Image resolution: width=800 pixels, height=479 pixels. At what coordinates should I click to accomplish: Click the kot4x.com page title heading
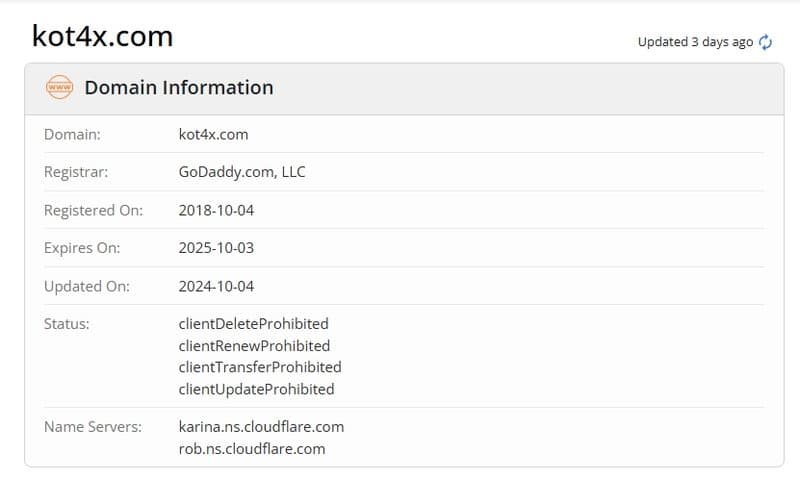click(x=103, y=36)
